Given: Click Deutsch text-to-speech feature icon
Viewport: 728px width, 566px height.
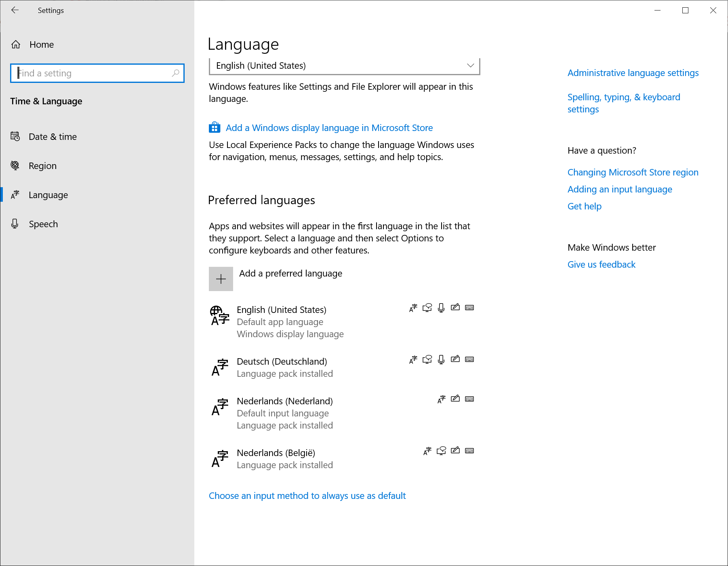Looking at the screenshot, I should (x=427, y=359).
